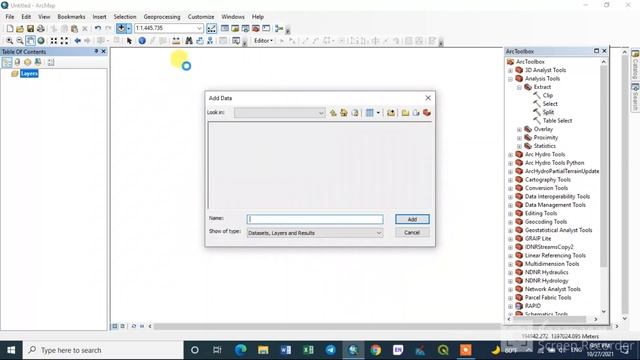
Task: Select the Layers data frame
Action: pos(29,73)
